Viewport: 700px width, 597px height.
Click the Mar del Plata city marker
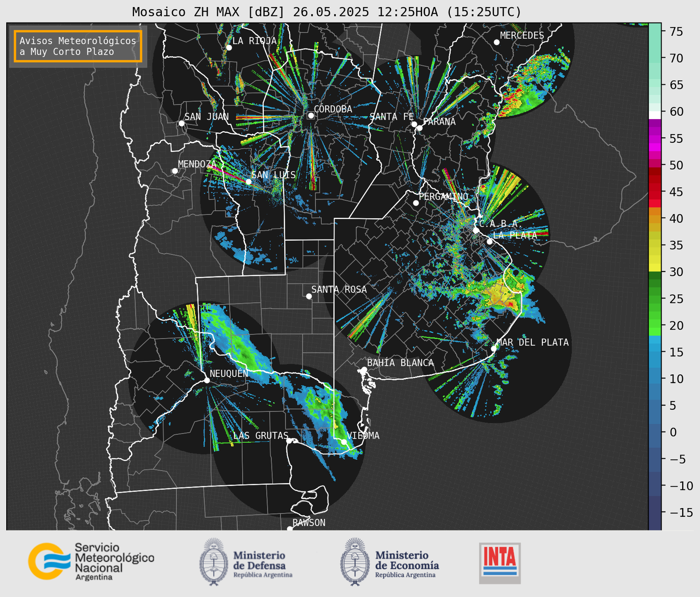click(494, 349)
